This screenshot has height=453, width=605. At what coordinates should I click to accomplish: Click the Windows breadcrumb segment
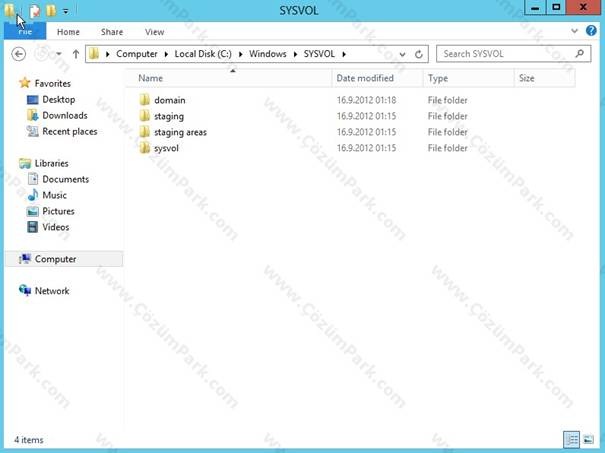pos(268,54)
